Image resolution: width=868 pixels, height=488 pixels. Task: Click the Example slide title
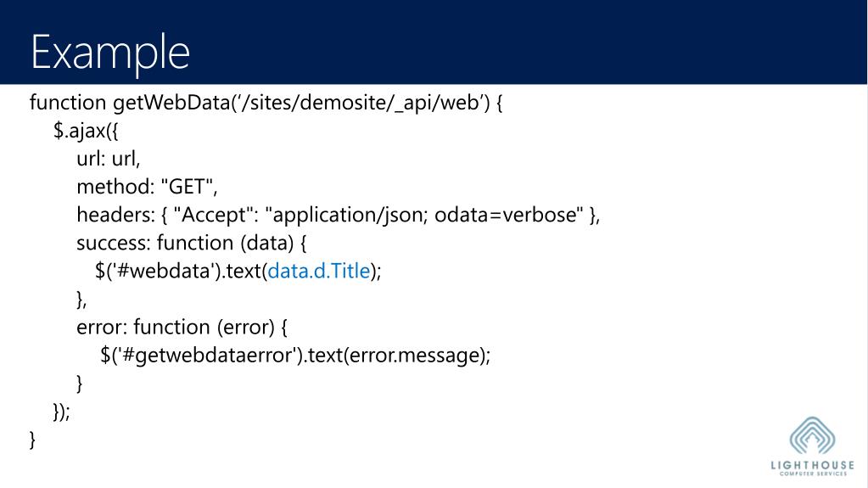[x=110, y=53]
